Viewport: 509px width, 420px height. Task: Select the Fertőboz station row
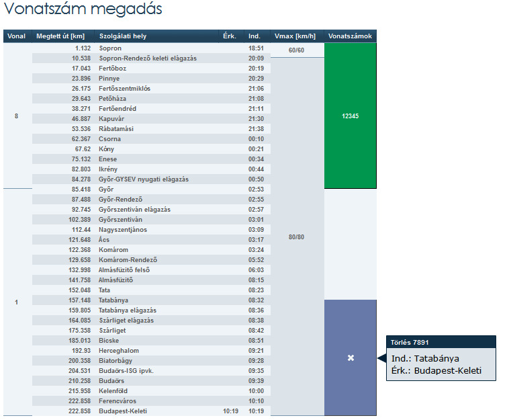tap(151, 69)
